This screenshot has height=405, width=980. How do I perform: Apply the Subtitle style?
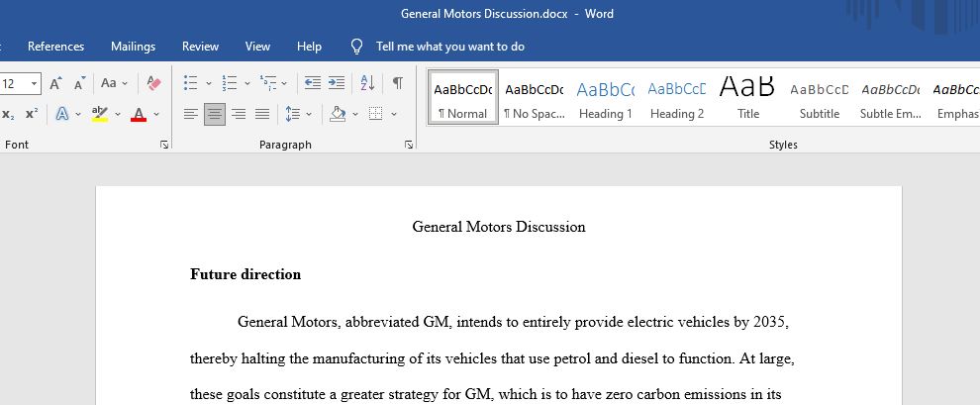click(820, 97)
